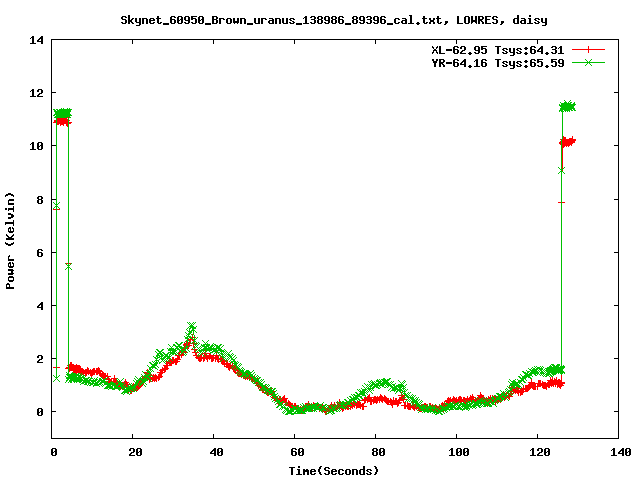Click the green calibration points at plot end

point(568,106)
